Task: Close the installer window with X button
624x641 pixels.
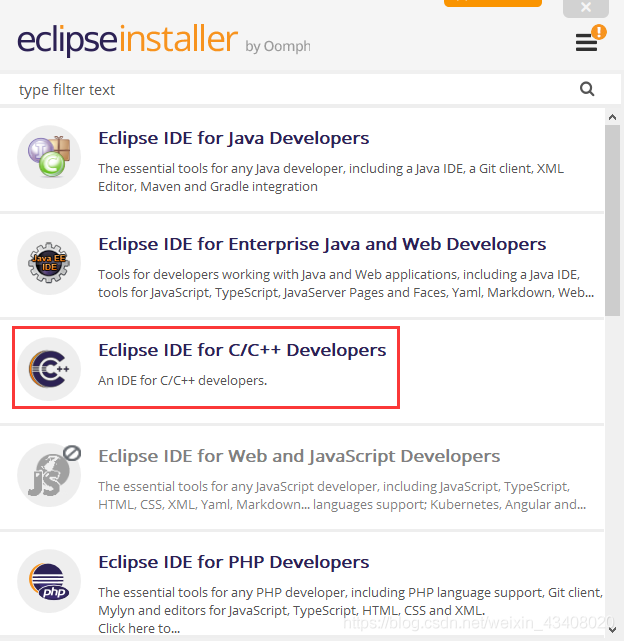Action: click(586, 7)
